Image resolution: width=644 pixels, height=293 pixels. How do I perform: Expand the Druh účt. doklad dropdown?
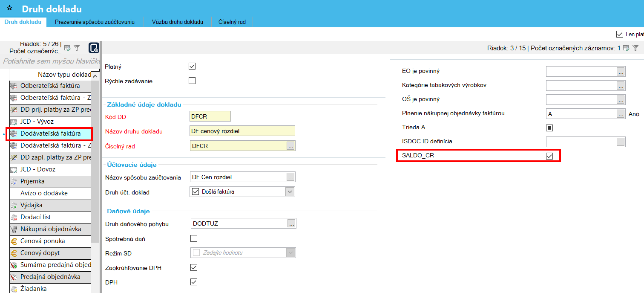[290, 192]
